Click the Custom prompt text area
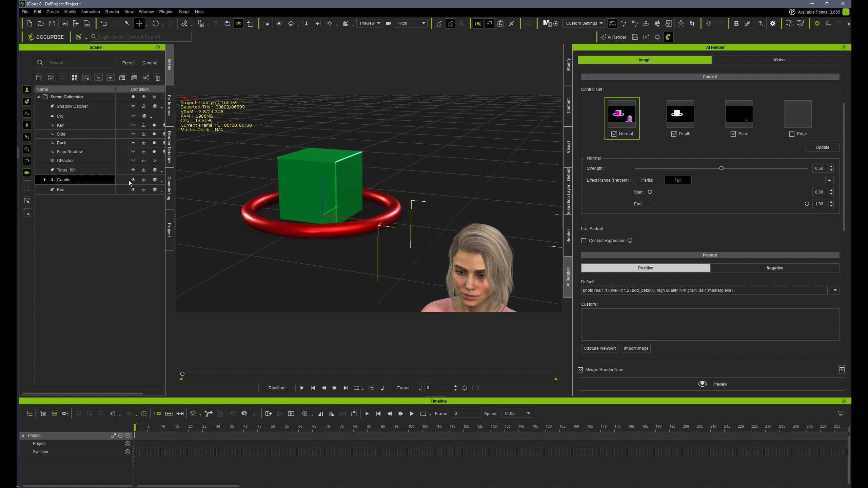Screen dimensions: 868x488 (x=710, y=324)
